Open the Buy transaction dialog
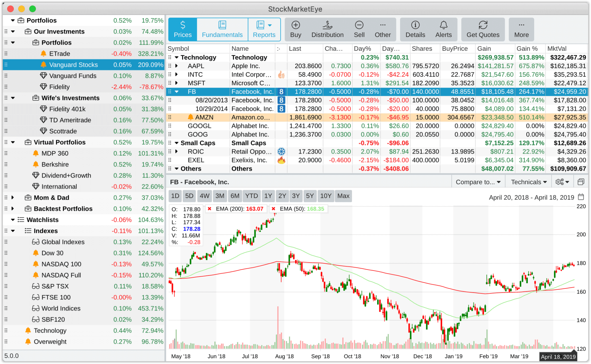Viewport: 591px width, 364px height. [295, 29]
